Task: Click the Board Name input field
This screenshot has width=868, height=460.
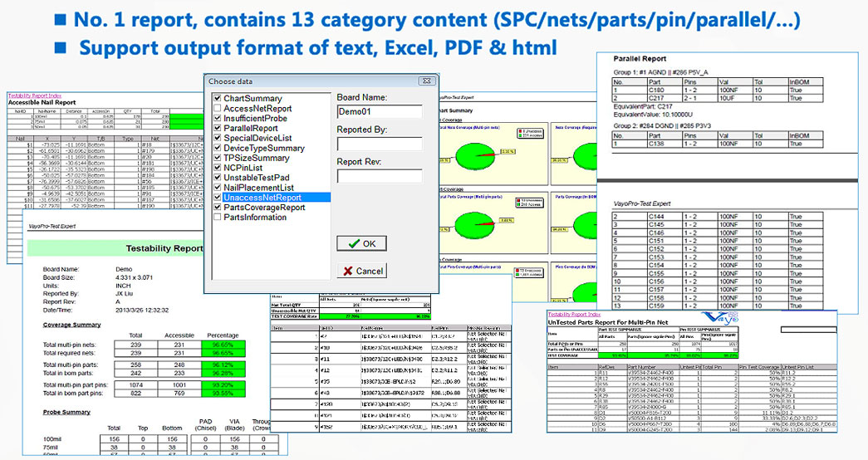Action: (x=379, y=111)
